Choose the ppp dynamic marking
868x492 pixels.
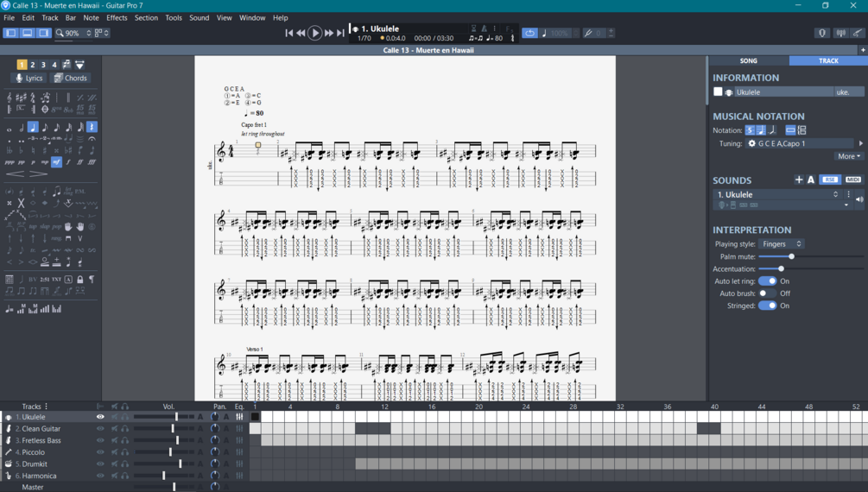click(x=10, y=163)
